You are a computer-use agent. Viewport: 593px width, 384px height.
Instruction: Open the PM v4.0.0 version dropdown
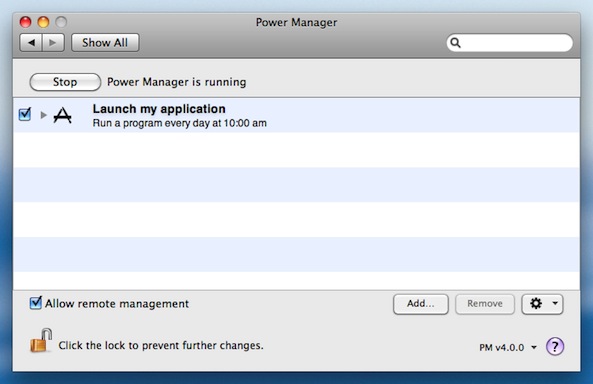508,347
